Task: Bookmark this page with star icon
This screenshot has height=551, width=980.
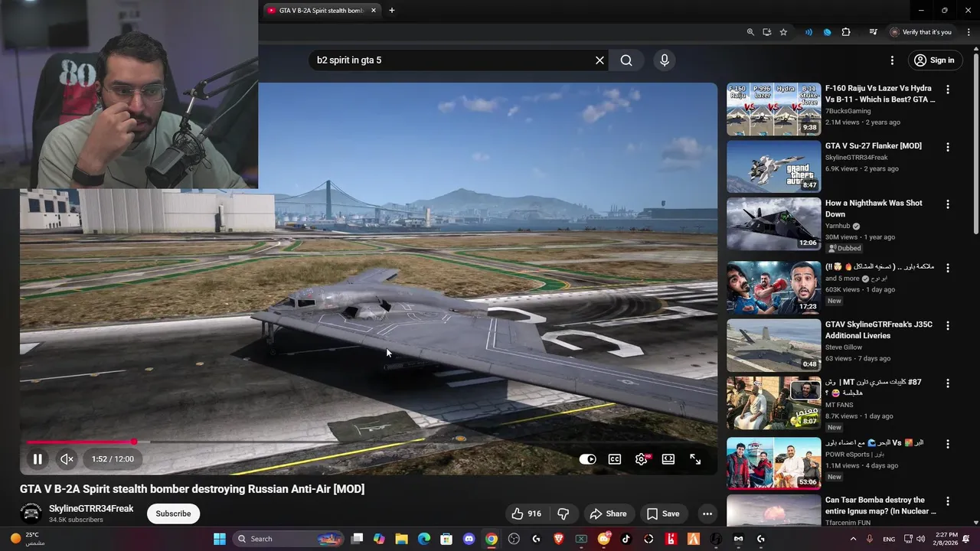Action: pyautogui.click(x=783, y=32)
